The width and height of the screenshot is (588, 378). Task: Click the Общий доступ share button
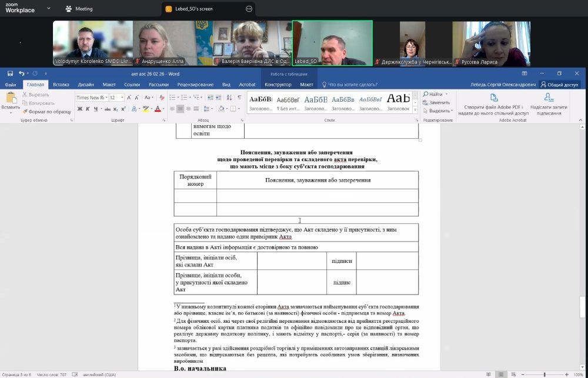coord(559,85)
